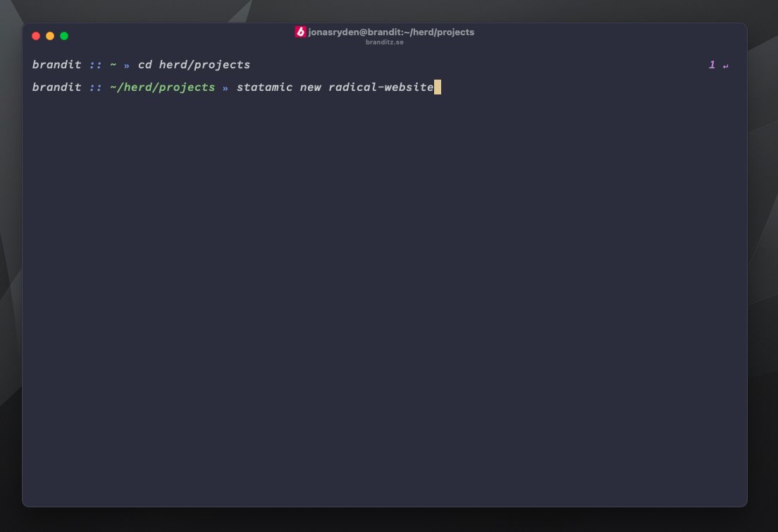Select the brandit hostname in the first prompt
This screenshot has height=532, width=778.
click(56, 64)
